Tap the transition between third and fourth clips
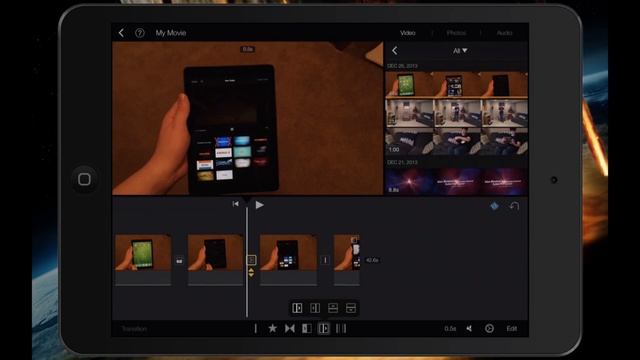The image size is (640, 360). 325,260
